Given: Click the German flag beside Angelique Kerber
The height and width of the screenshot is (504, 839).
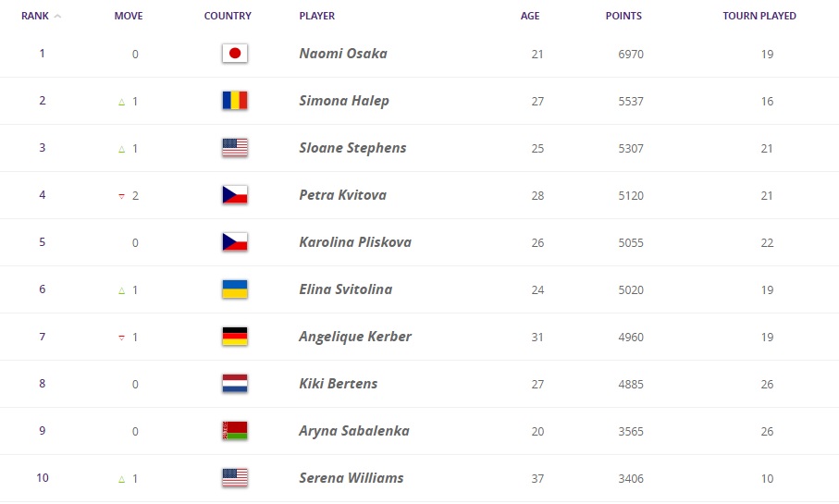Looking at the screenshot, I should [x=235, y=337].
